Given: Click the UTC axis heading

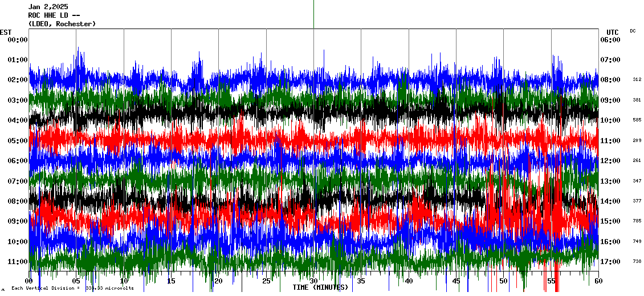Looking at the screenshot, I should [x=612, y=32].
